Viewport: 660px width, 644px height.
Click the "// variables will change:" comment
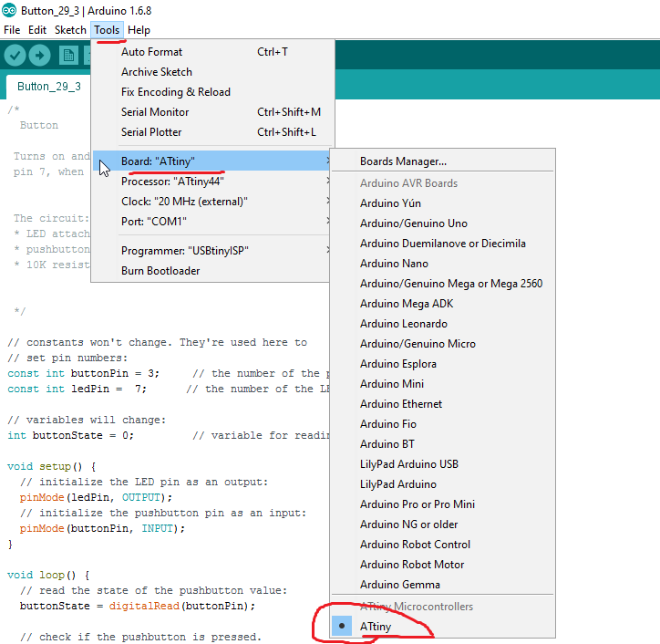point(87,420)
